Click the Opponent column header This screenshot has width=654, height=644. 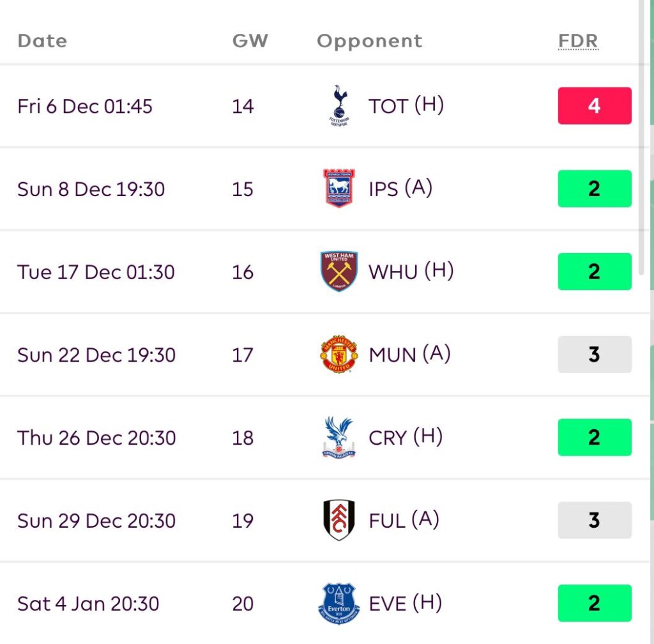click(x=369, y=41)
